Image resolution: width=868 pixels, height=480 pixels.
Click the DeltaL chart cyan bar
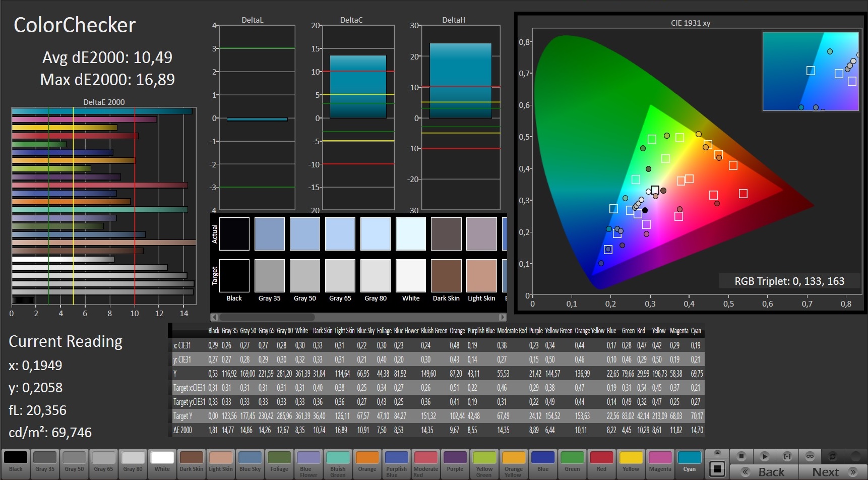257,119
